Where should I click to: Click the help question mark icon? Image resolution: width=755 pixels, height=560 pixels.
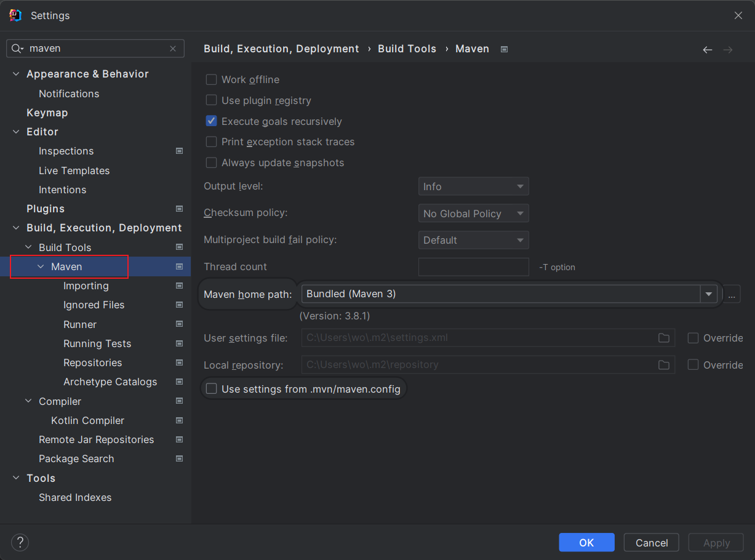click(20, 542)
